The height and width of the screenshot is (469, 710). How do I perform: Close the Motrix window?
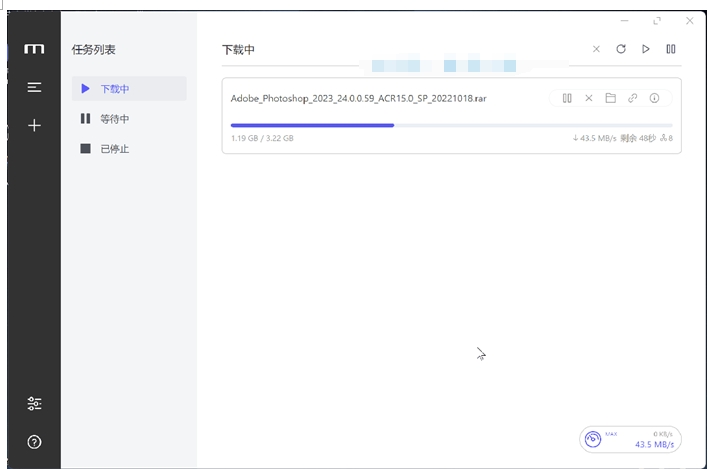click(690, 21)
